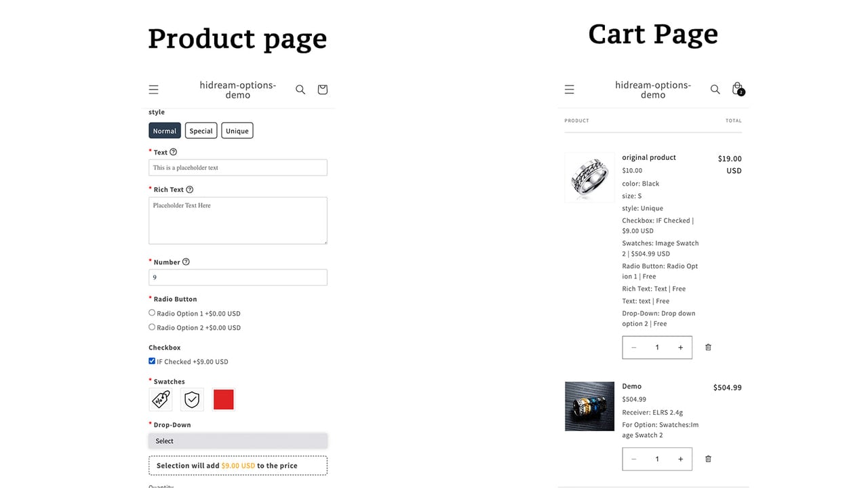Click the product page search icon
The image size is (868, 488).
(300, 89)
